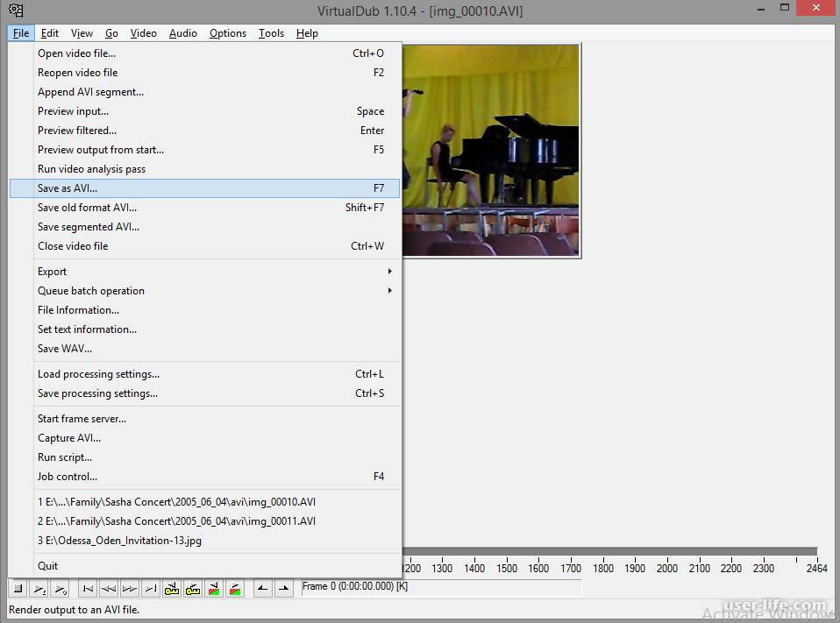This screenshot has height=623, width=840.
Task: Expand the Export submenu
Action: tap(204, 272)
